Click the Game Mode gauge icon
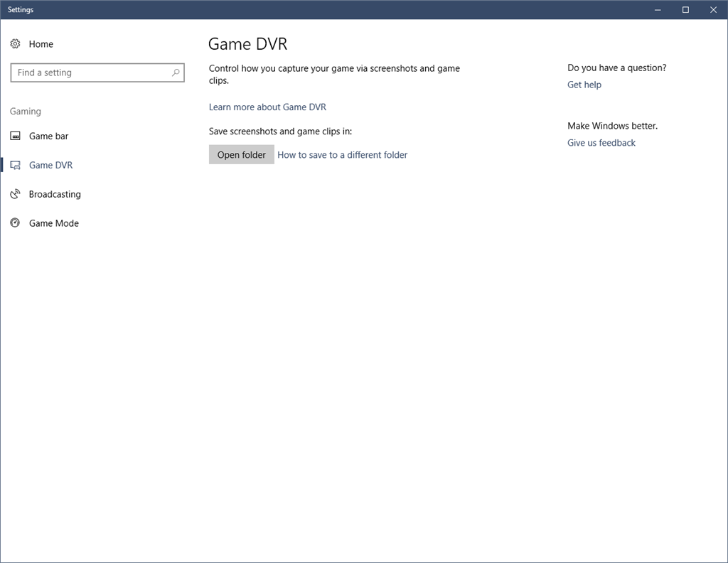Image resolution: width=728 pixels, height=563 pixels. (x=16, y=223)
